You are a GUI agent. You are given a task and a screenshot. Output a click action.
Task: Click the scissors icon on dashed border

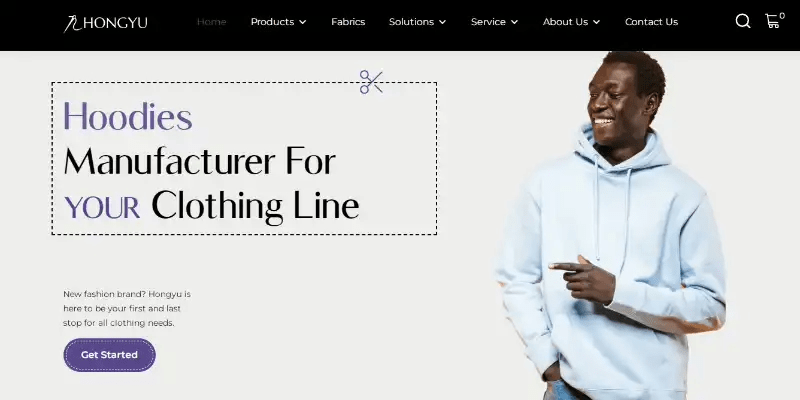point(371,82)
